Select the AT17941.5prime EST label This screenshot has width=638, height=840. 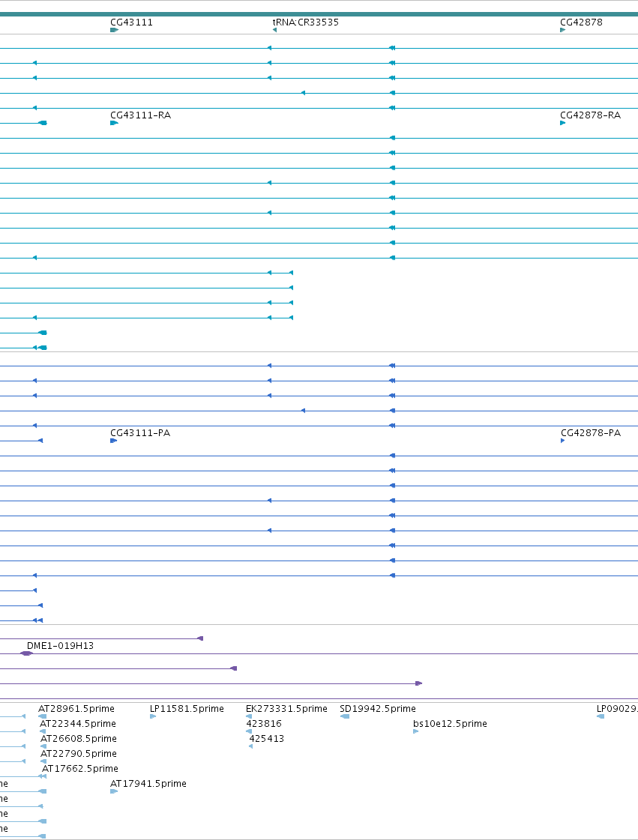148,784
